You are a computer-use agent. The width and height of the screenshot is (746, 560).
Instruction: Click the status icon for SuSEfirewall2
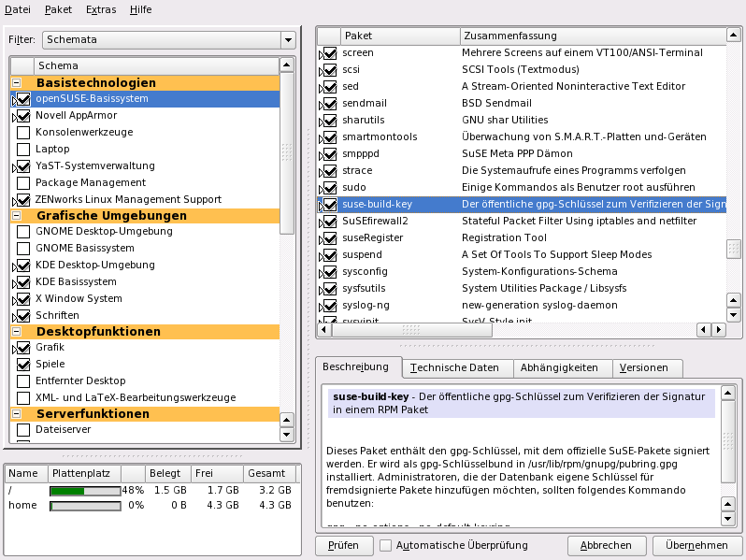[328, 222]
